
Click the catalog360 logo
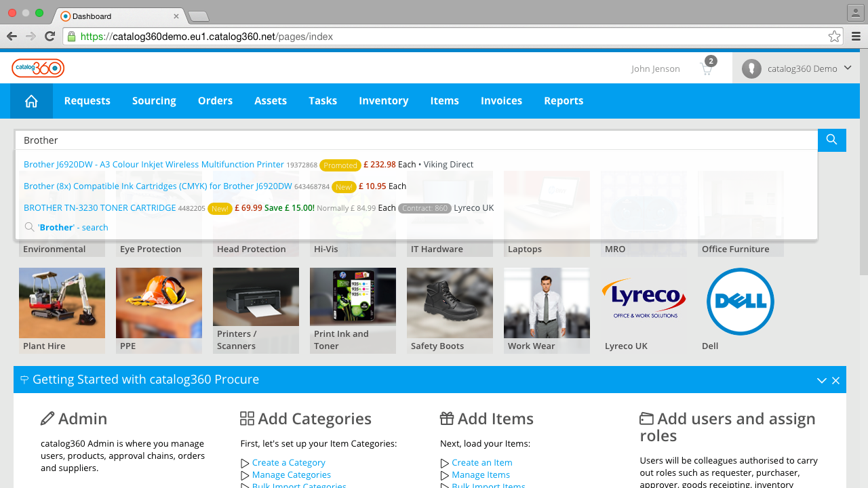38,68
